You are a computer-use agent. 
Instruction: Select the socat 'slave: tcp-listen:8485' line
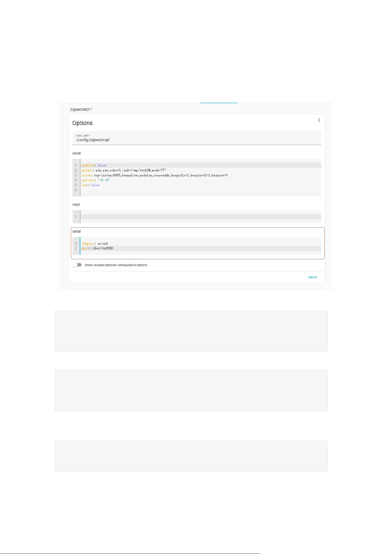pos(201,175)
